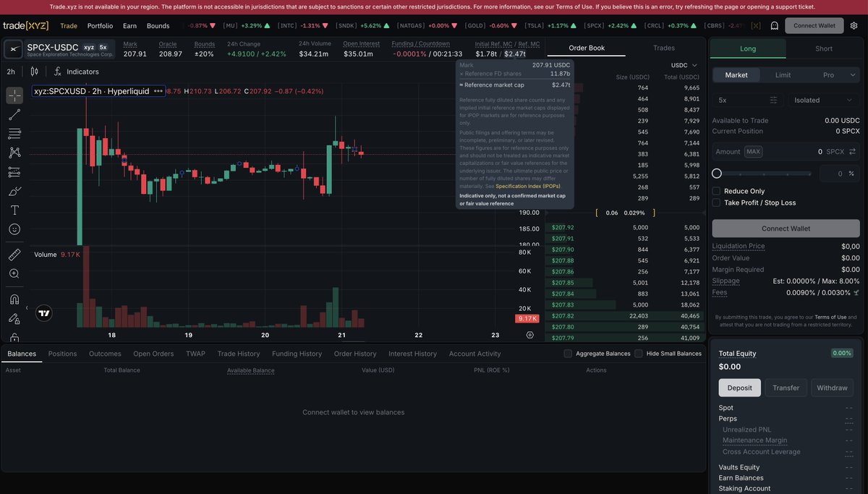Open the emoji icons tool
The width and height of the screenshot is (868, 494).
coord(14,229)
